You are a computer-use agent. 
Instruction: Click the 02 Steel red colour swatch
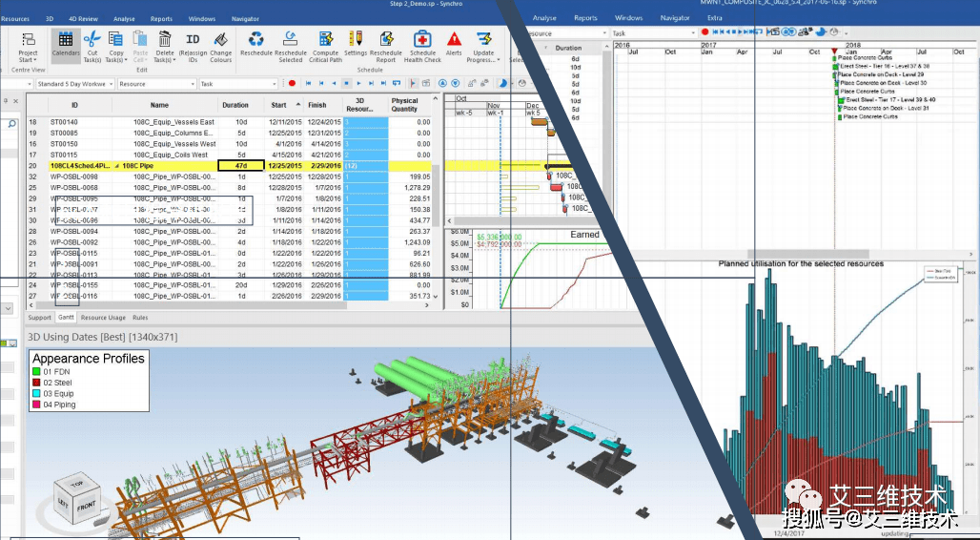[x=36, y=383]
